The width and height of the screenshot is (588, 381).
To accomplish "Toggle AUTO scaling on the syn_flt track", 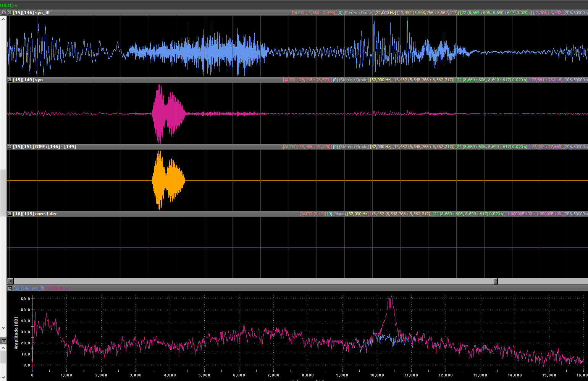I will [314, 13].
